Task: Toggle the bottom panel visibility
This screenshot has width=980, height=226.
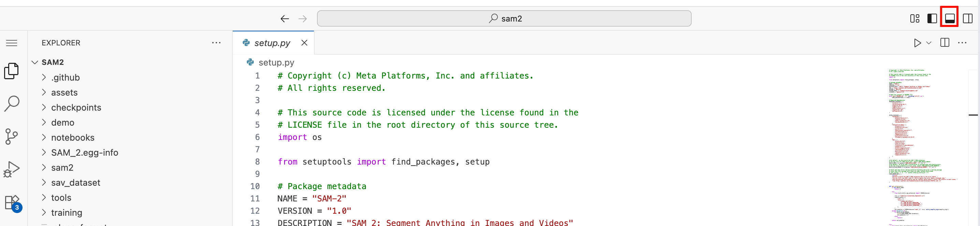Action: 950,19
